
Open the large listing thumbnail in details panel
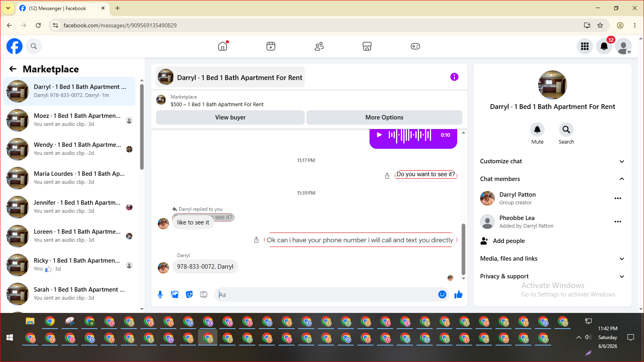(553, 85)
